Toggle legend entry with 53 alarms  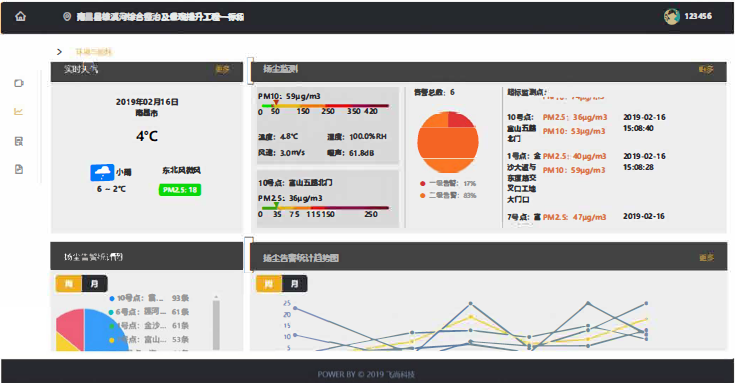point(149,339)
